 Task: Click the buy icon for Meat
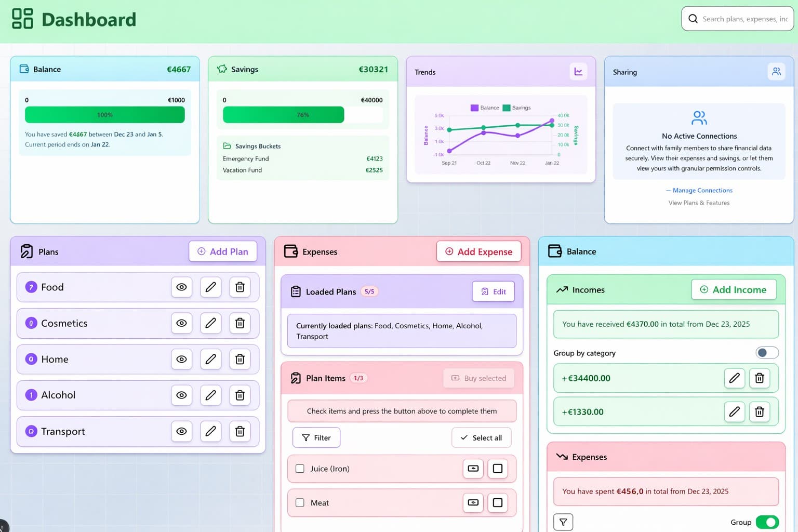473,502
